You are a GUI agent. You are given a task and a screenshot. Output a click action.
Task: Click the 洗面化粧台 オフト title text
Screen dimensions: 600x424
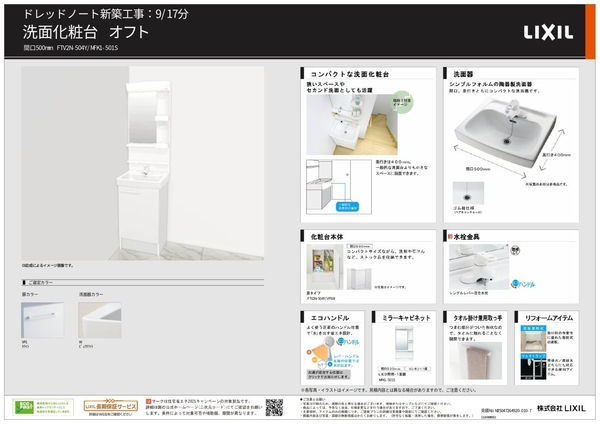(x=85, y=32)
